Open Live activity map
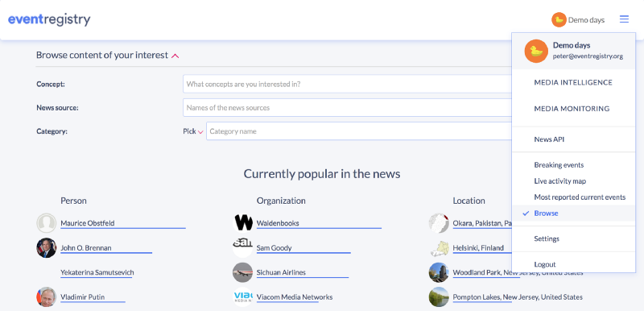This screenshot has width=644, height=311. pyautogui.click(x=559, y=180)
